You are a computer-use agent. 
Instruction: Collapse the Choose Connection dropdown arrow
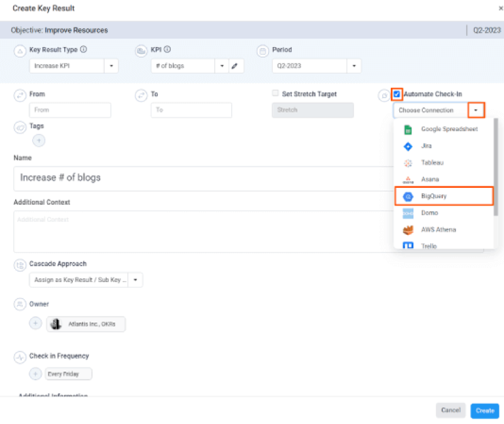point(476,110)
